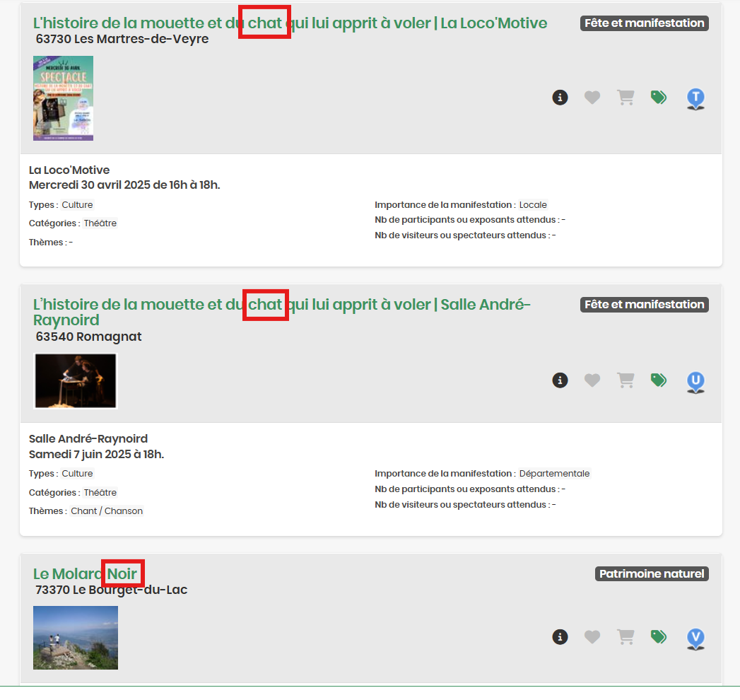Image resolution: width=740 pixels, height=700 pixels.
Task: Select the Locale importance tag
Action: (533, 205)
